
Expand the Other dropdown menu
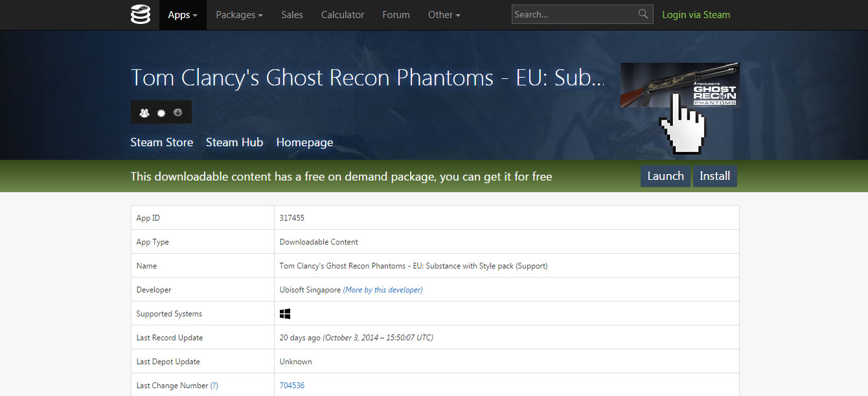(444, 15)
